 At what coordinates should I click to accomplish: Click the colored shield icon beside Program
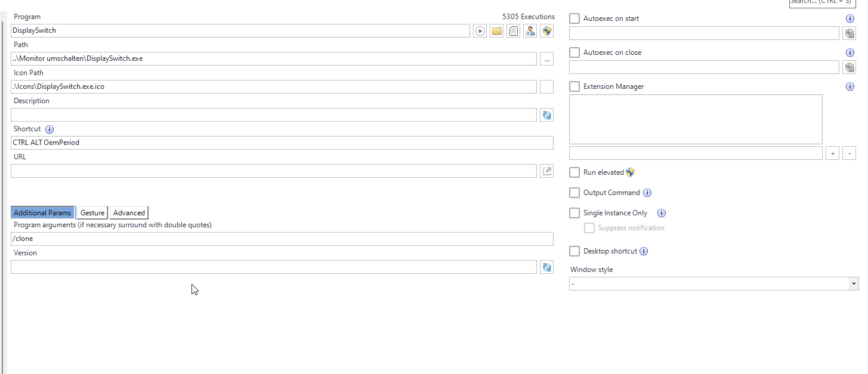click(547, 31)
